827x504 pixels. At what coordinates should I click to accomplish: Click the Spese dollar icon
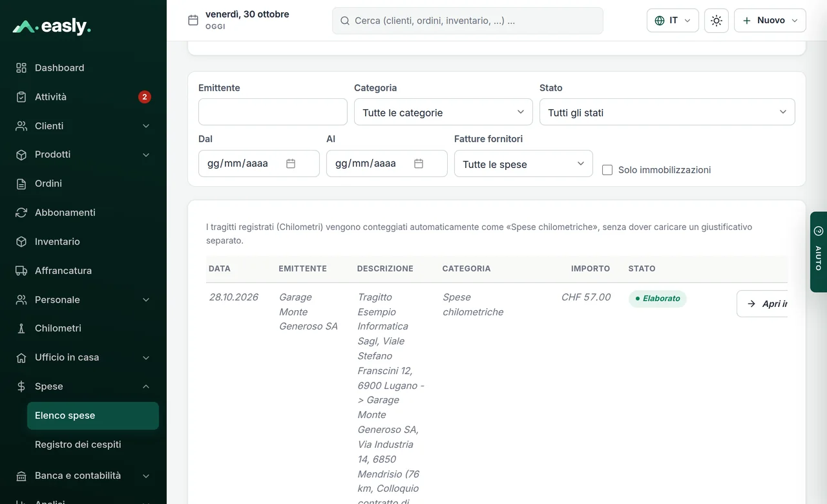coord(21,386)
